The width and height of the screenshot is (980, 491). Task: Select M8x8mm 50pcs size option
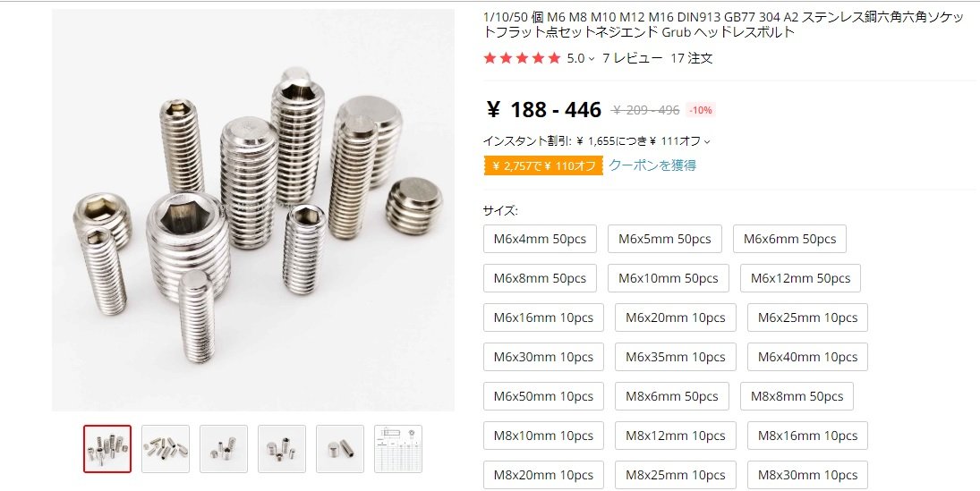pos(797,396)
